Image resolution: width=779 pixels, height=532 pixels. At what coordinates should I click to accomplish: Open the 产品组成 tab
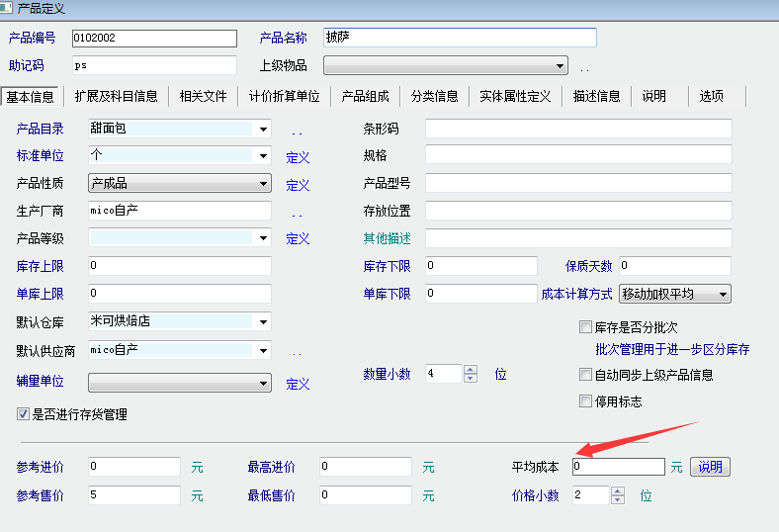(365, 96)
